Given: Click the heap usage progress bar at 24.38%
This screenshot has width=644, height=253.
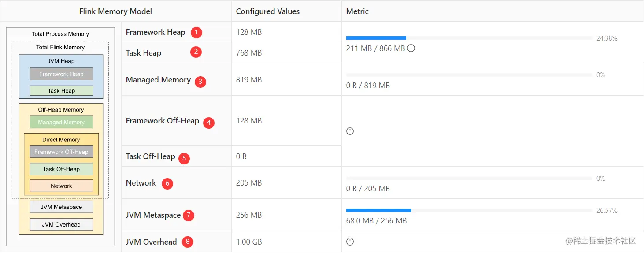Looking at the screenshot, I should coord(469,38).
